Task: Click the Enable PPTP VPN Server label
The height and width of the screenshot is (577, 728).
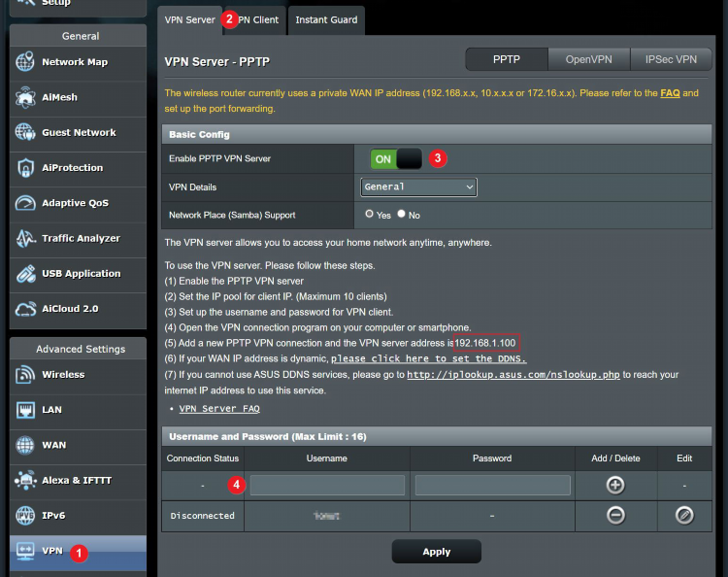Action: click(219, 158)
